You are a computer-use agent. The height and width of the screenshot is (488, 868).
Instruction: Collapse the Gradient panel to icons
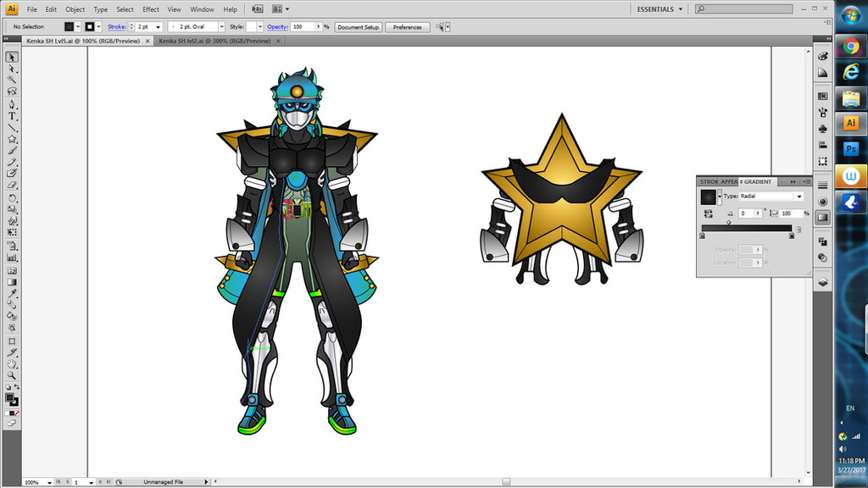point(793,181)
